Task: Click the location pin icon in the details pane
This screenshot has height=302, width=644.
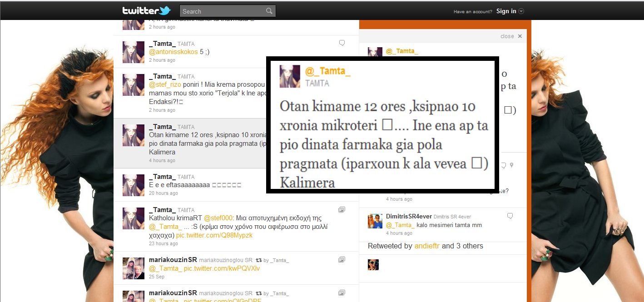Action: [x=511, y=165]
